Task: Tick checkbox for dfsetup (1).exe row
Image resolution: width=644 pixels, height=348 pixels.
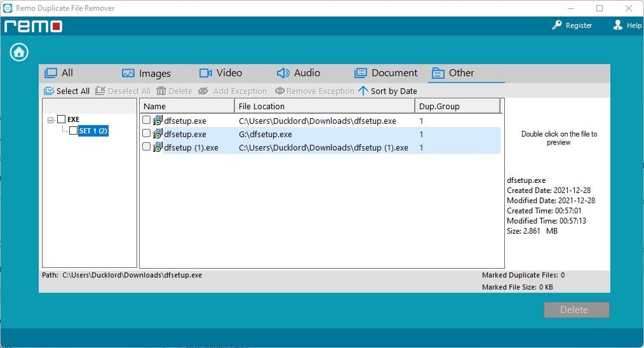Action: [146, 146]
